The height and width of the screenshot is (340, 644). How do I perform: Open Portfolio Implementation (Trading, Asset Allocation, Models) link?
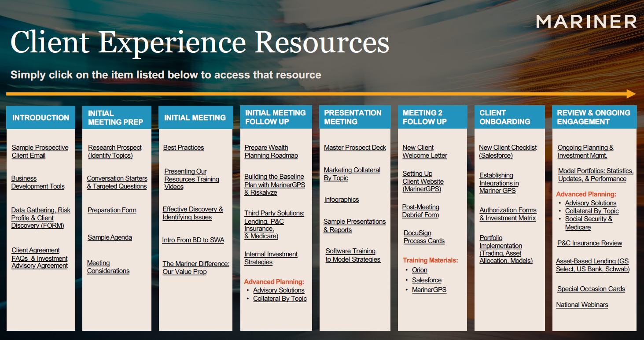coord(506,249)
